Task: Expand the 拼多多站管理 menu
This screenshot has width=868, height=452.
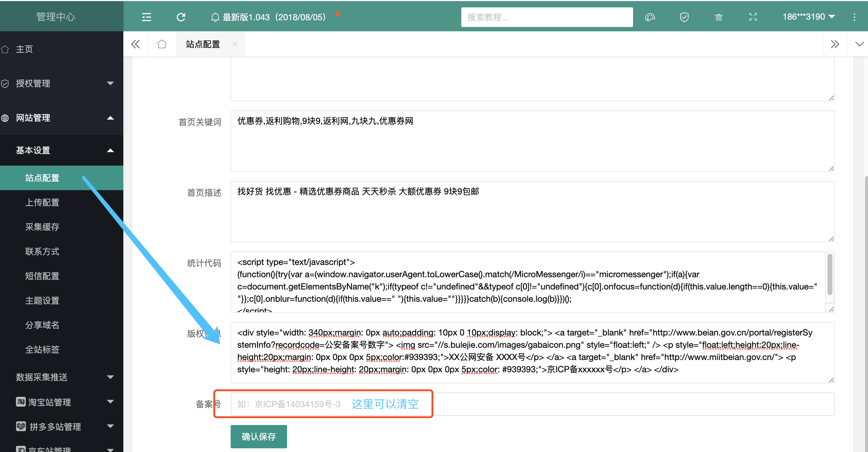Action: [x=62, y=427]
